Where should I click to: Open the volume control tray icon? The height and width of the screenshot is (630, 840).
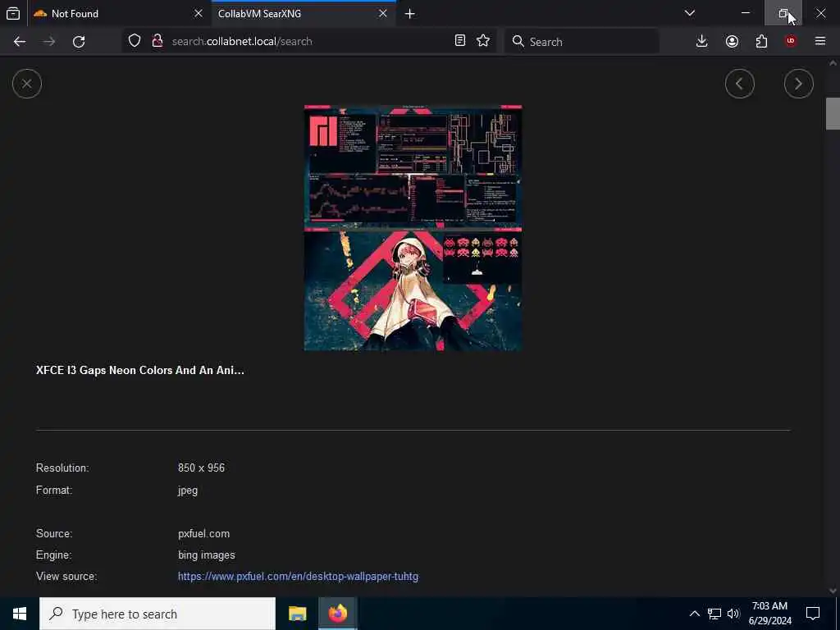click(733, 614)
